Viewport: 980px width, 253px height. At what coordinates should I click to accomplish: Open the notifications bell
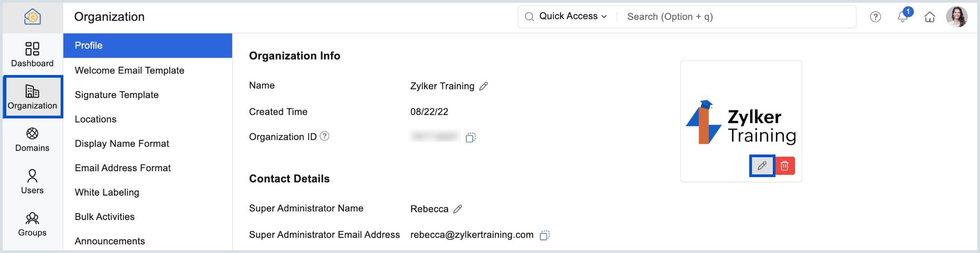pos(903,17)
